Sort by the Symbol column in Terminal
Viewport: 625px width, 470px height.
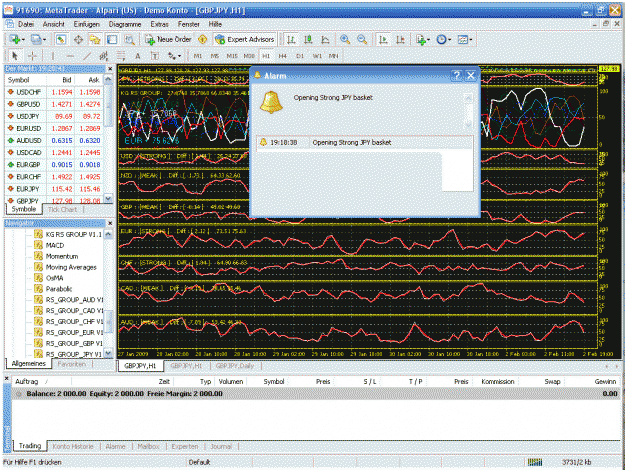tap(273, 382)
